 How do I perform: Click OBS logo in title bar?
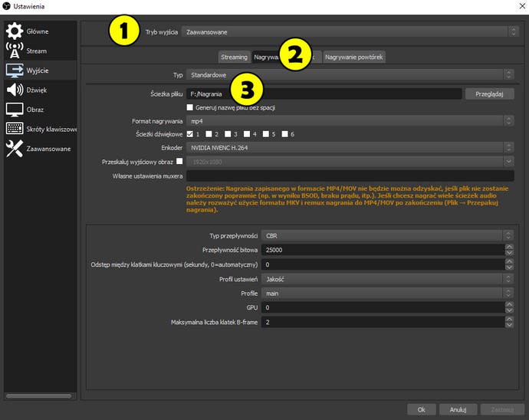[6, 6]
